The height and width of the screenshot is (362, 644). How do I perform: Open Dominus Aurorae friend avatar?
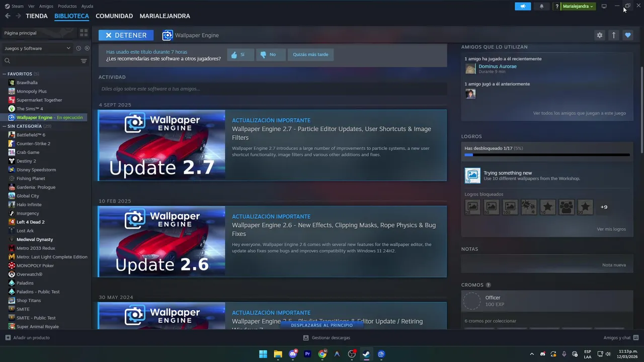point(470,69)
